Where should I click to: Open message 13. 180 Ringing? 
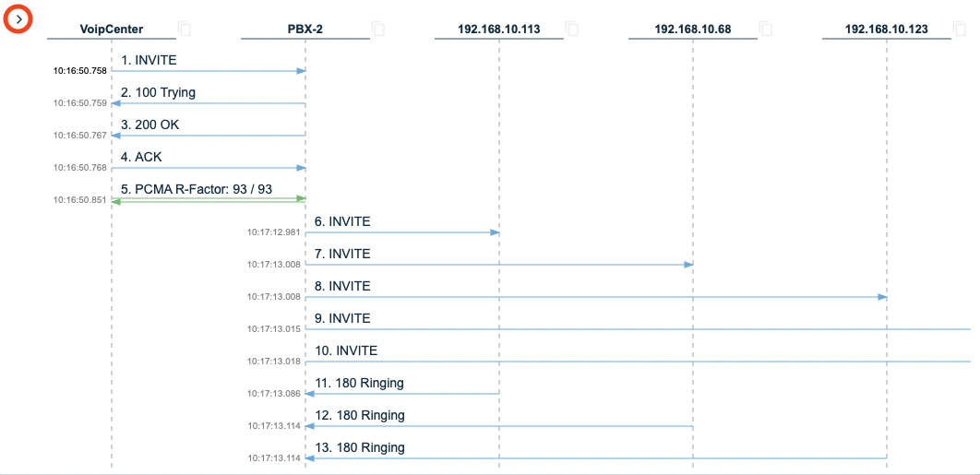click(359, 448)
